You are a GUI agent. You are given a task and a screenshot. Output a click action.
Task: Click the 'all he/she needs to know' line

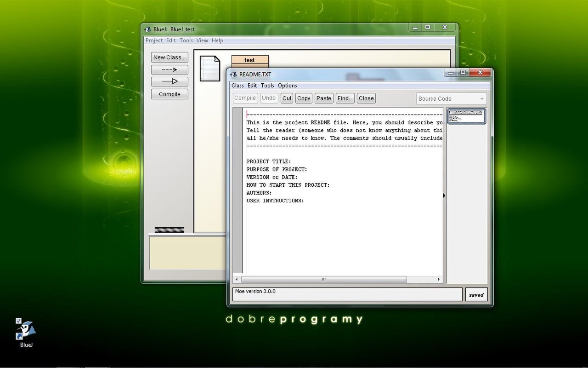pos(345,138)
